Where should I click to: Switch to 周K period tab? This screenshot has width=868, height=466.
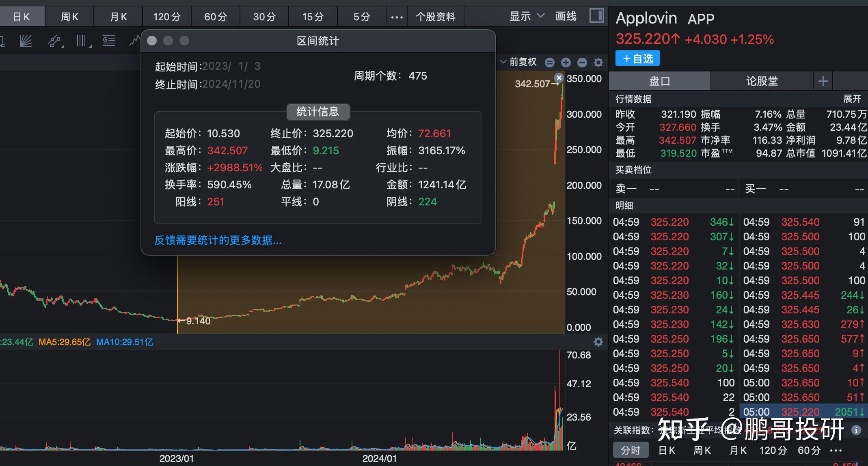point(69,17)
